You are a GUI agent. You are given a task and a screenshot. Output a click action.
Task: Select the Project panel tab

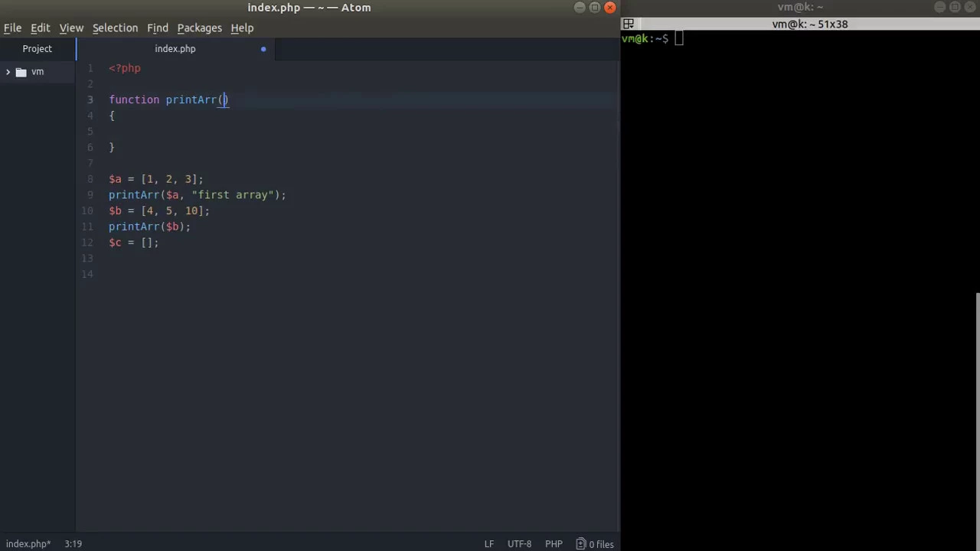click(38, 48)
